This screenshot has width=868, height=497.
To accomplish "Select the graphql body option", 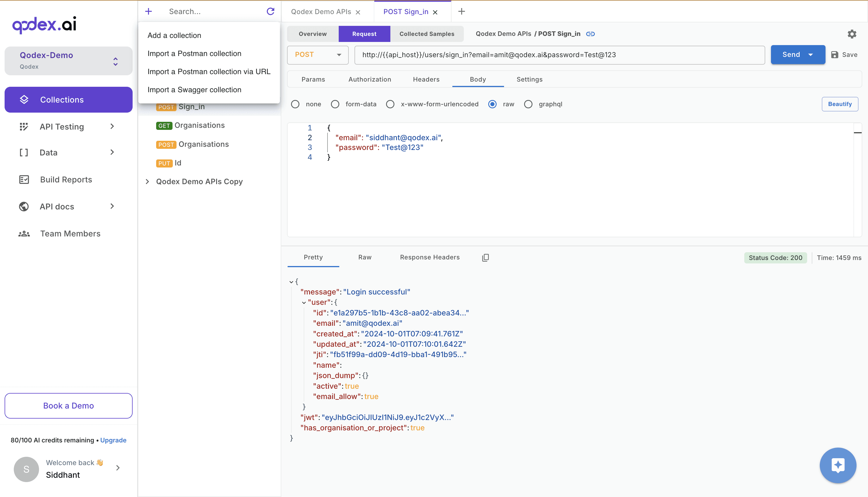I will [528, 104].
